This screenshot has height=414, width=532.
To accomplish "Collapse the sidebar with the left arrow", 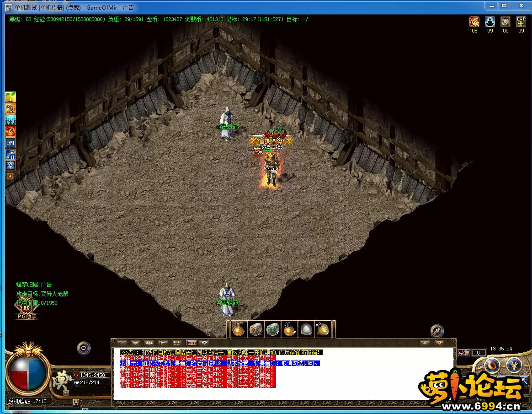I will 10,176.
